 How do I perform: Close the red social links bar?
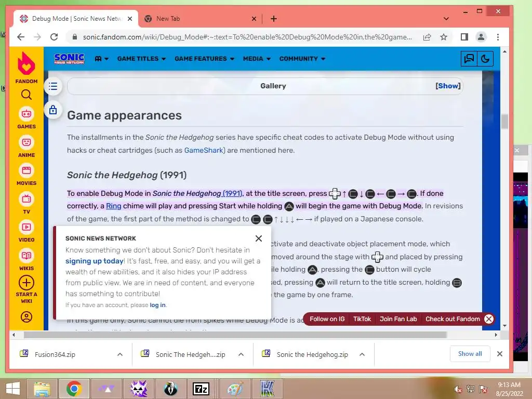pyautogui.click(x=488, y=319)
